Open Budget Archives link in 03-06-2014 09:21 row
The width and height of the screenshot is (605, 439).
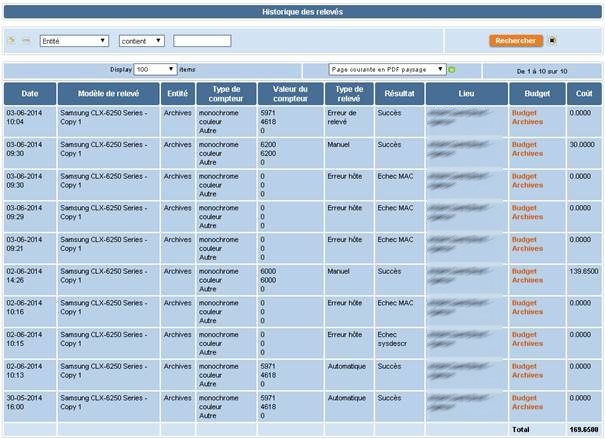(x=527, y=244)
